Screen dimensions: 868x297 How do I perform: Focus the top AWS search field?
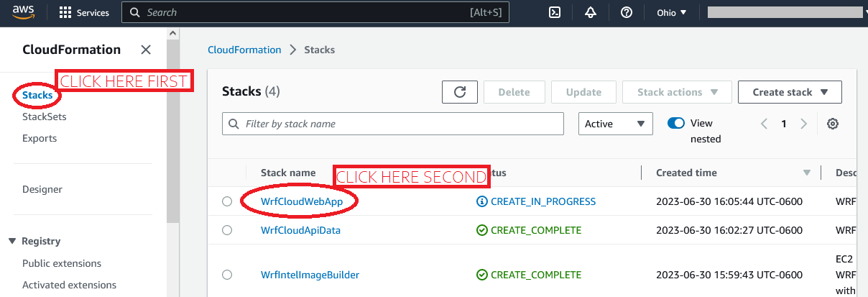coord(315,13)
